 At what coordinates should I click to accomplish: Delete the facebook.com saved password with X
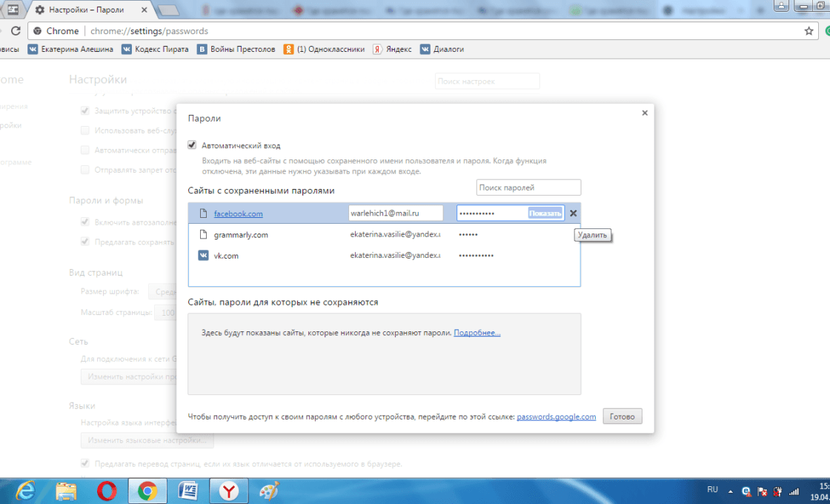(573, 213)
